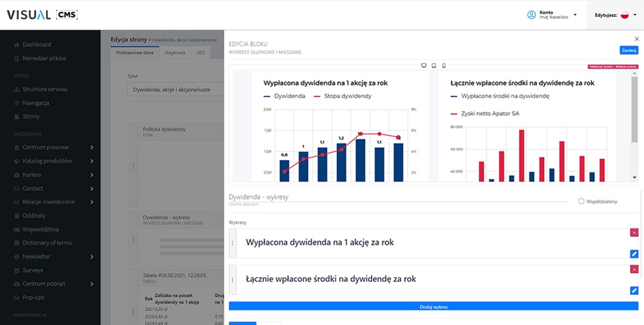Screen dimensions: 644x325
Task: Toggle the Współdzielony checkbox
Action: (x=581, y=202)
